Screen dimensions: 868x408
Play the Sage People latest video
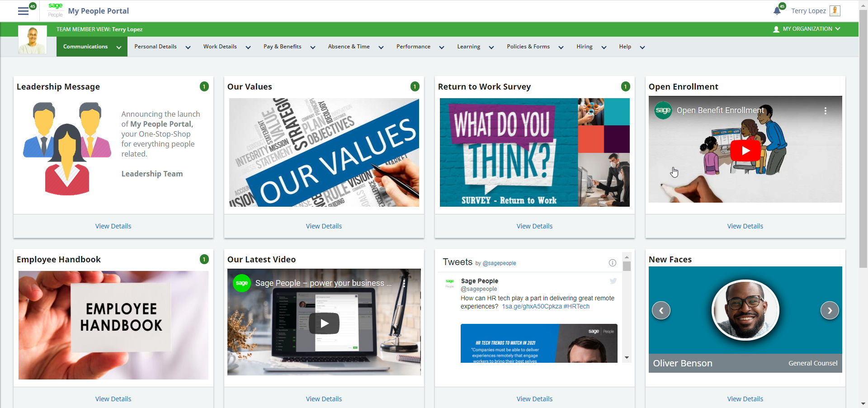point(324,323)
